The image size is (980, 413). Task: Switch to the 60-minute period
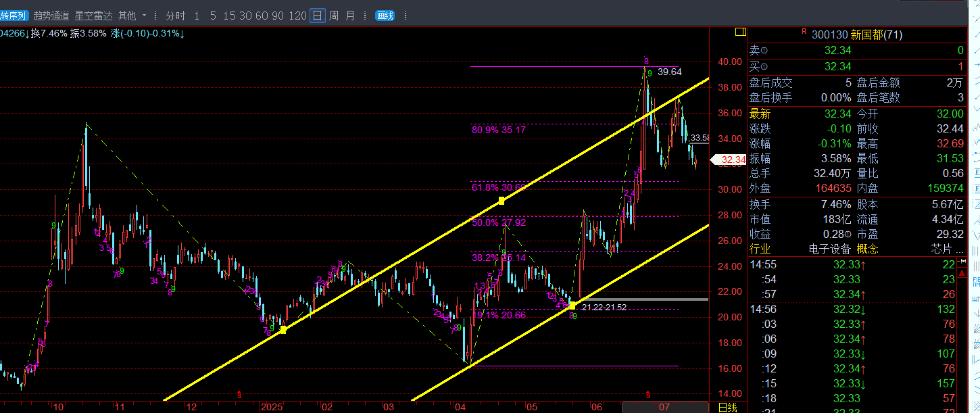point(262,16)
